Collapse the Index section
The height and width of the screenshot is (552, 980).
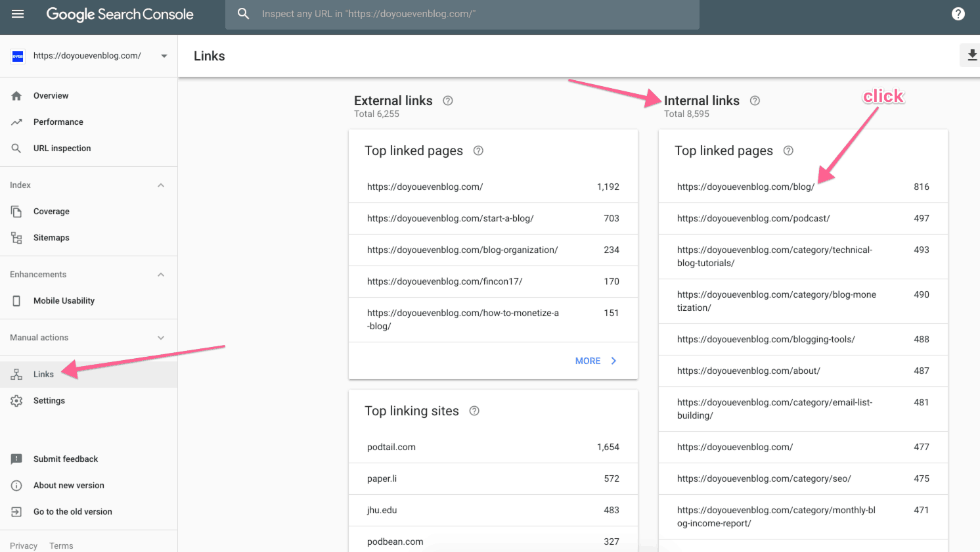pos(161,185)
